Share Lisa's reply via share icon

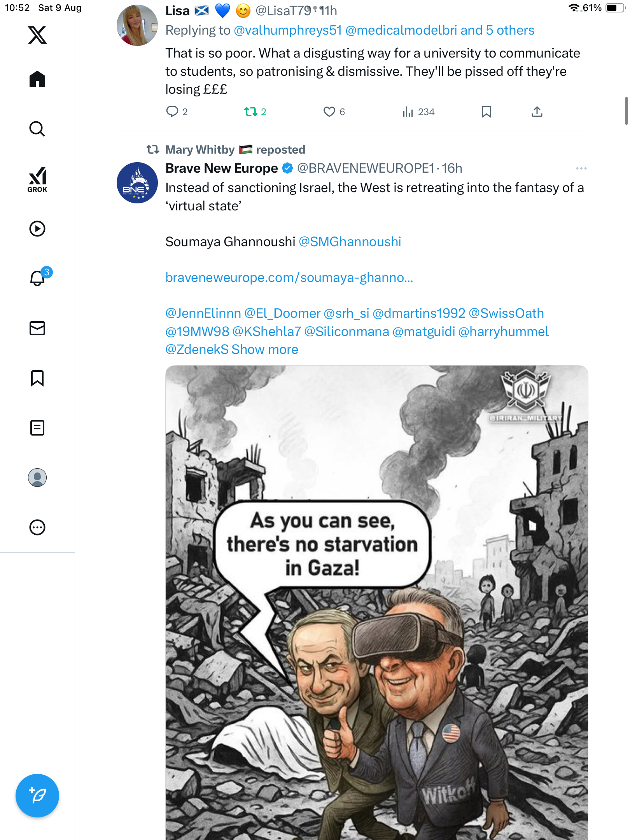click(537, 112)
